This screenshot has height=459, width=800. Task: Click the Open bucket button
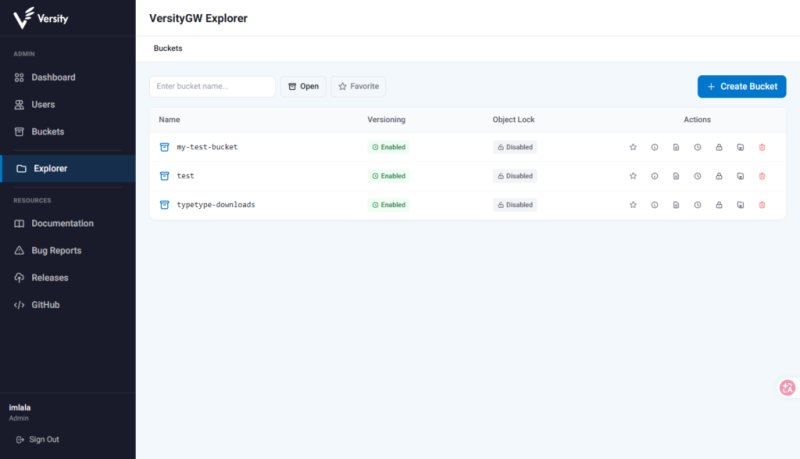303,86
